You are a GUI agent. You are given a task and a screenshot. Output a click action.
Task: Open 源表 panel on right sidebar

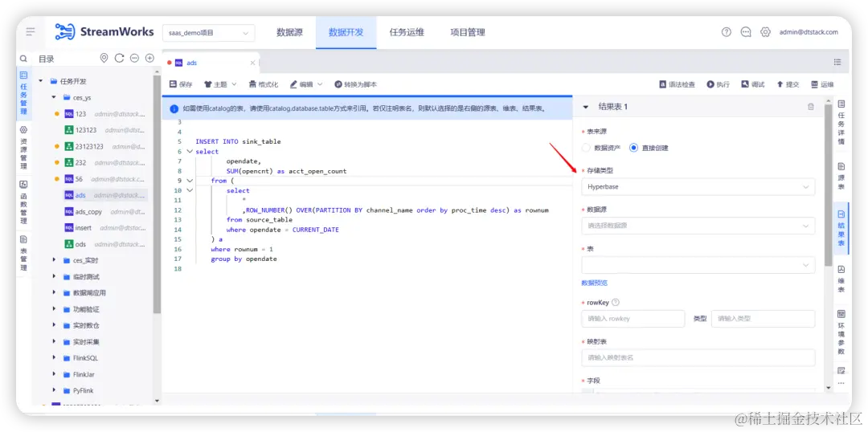coord(841,176)
